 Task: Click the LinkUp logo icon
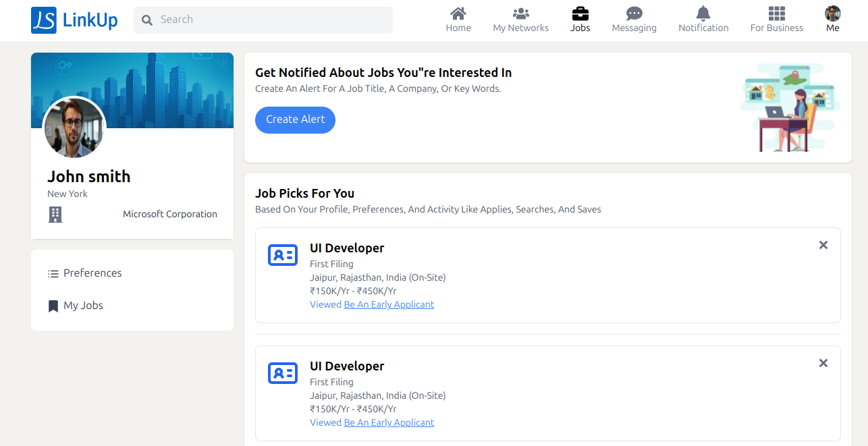(44, 20)
